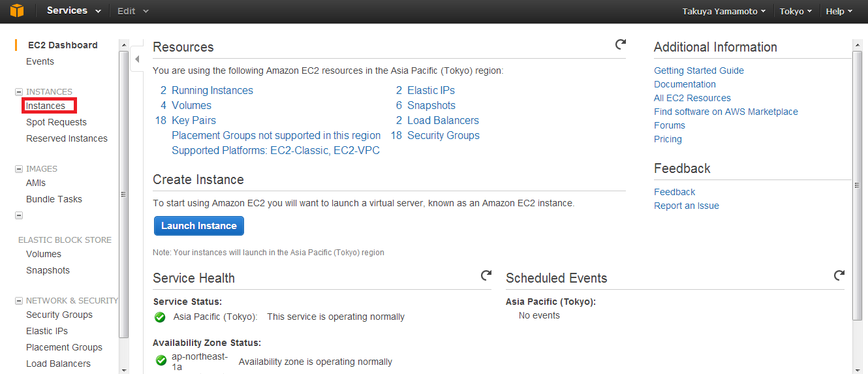The height and width of the screenshot is (374, 868).
Task: Open the Edit menu
Action: point(133,11)
